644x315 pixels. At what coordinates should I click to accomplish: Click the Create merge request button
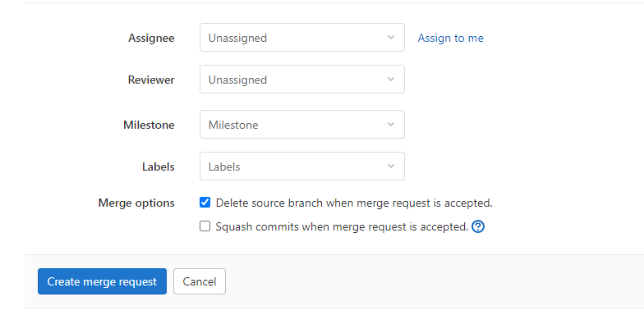[102, 282]
